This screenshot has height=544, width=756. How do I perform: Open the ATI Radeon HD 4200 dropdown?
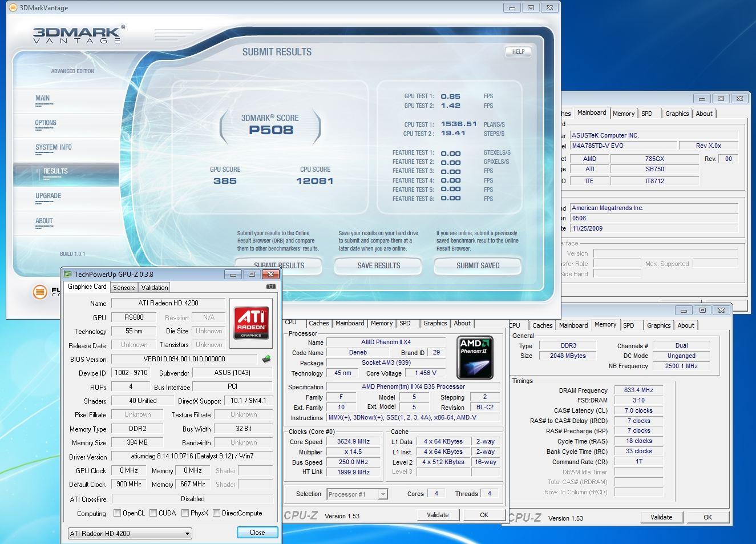(x=130, y=533)
